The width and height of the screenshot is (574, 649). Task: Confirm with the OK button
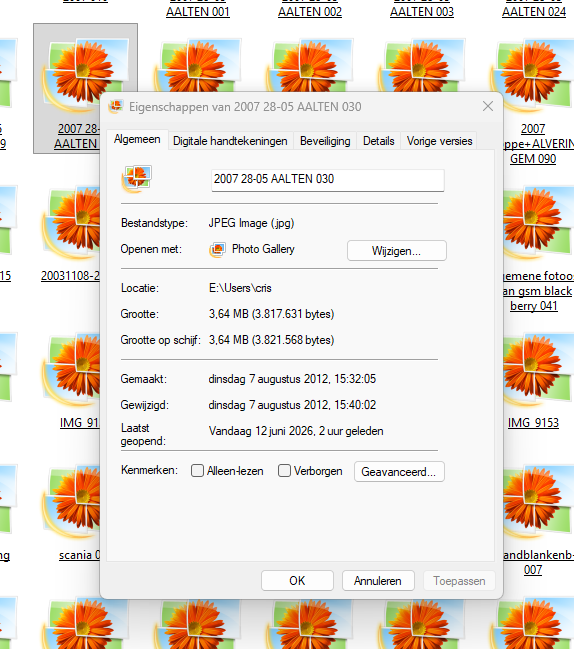pos(297,581)
